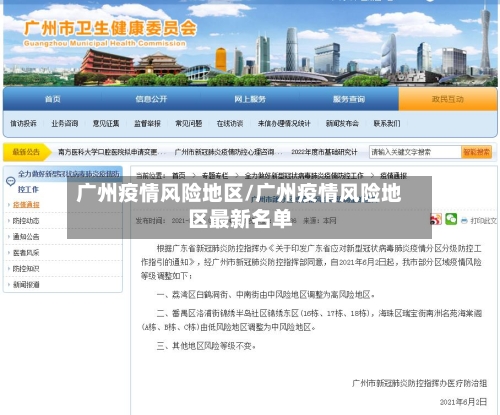Screen dimensions: 500x415
Task: Open the 意见征集 sub-menu item
Action: [x=106, y=123]
